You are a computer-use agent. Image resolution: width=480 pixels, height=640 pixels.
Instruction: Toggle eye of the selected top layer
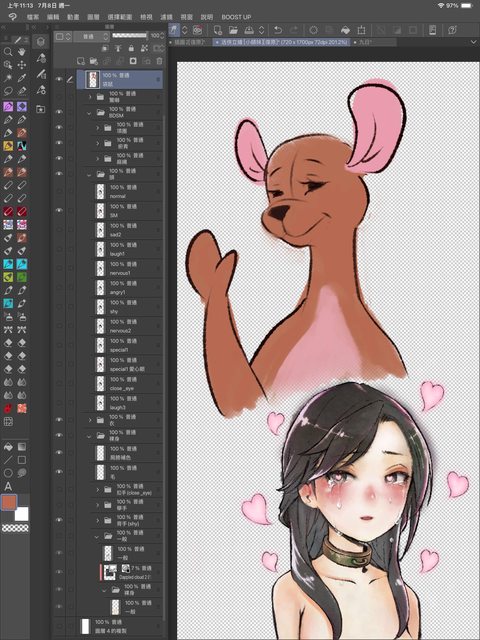59,79
